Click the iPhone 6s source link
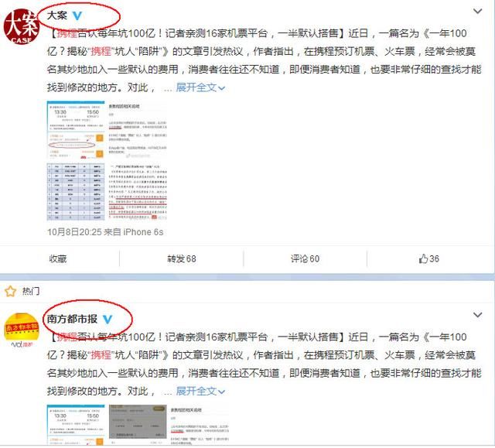This screenshot has width=495, height=448. (x=143, y=232)
